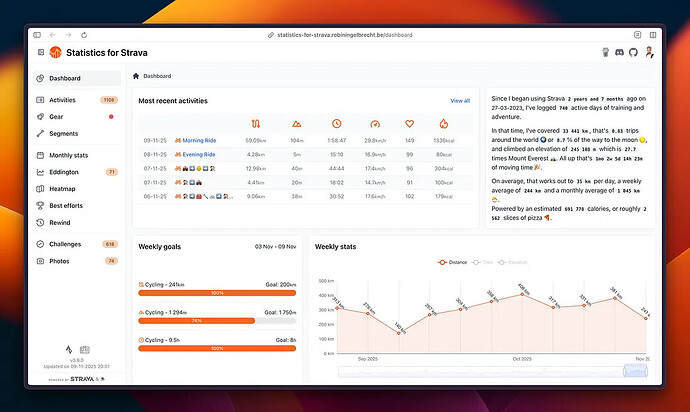The height and width of the screenshot is (412, 690).
Task: Click the calories flame column icon
Action: tap(443, 124)
